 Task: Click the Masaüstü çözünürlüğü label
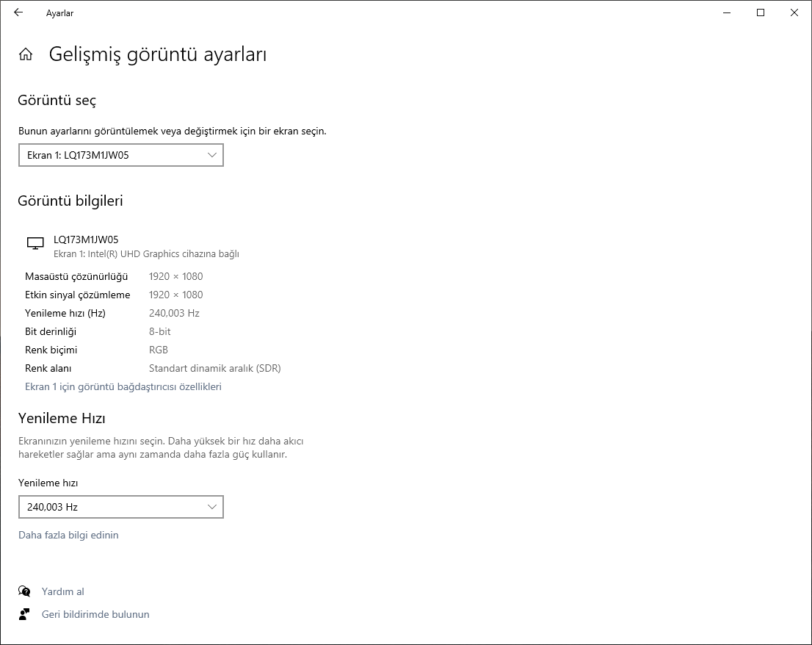pyautogui.click(x=76, y=276)
